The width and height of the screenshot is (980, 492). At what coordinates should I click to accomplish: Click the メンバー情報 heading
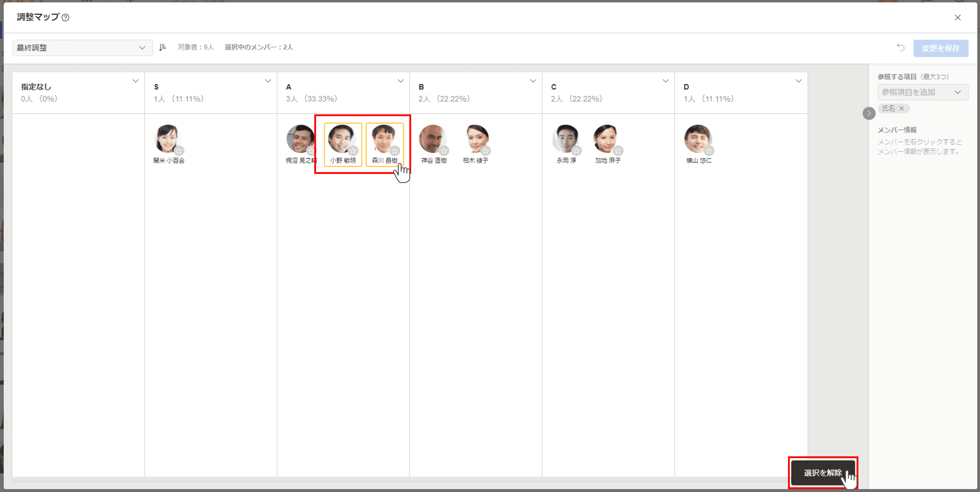tap(897, 130)
